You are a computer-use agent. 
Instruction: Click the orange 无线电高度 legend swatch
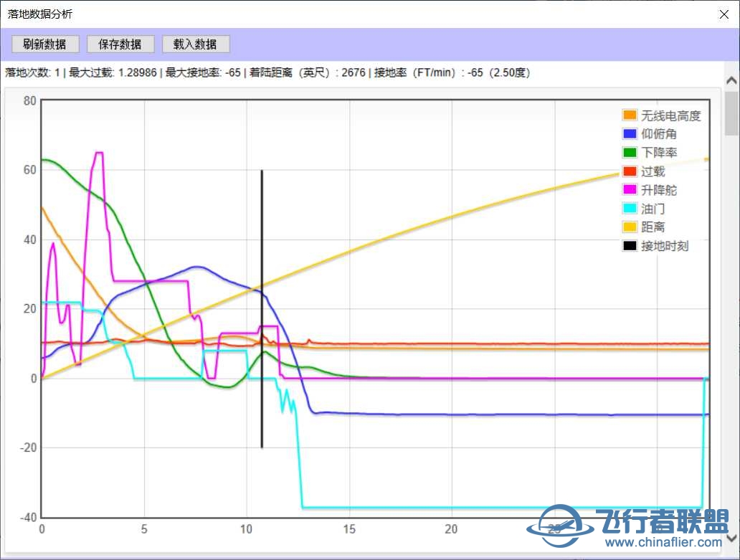[x=630, y=115]
